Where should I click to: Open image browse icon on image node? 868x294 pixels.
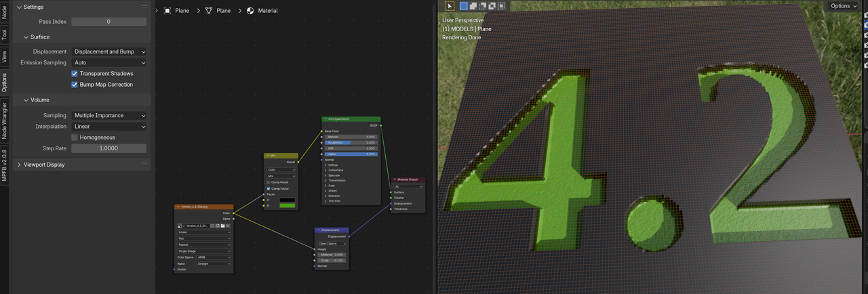[182, 226]
